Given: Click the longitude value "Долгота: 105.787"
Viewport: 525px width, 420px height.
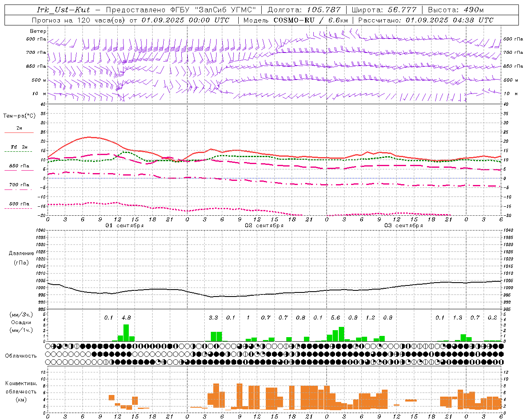Looking at the screenshot, I should click(304, 10).
